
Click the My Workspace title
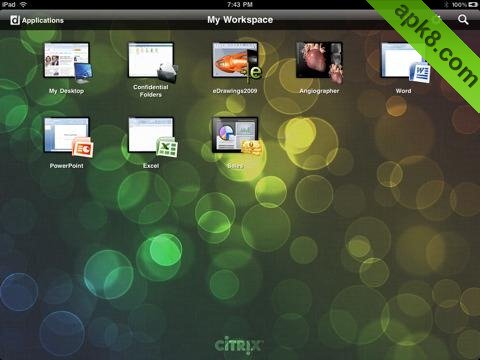pyautogui.click(x=240, y=20)
